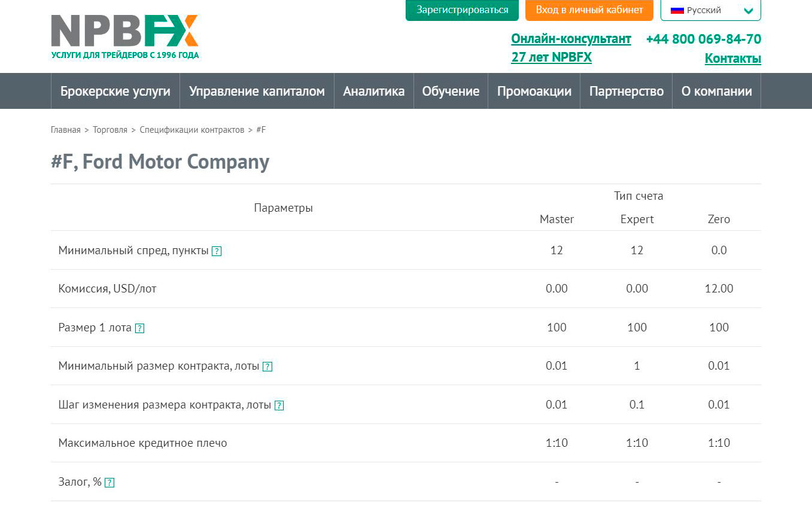Screen dimensions: 812x506
Task: Click Вход в личный кабинет button
Action: coord(589,10)
